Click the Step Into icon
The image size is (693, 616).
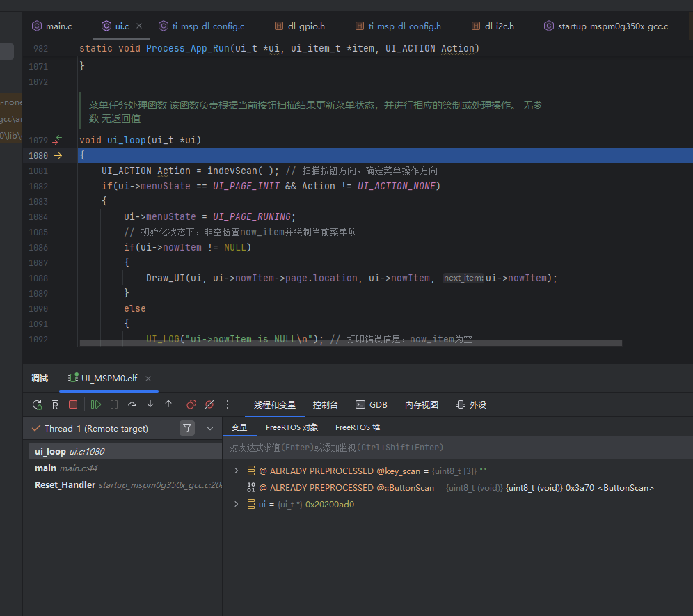click(x=150, y=404)
